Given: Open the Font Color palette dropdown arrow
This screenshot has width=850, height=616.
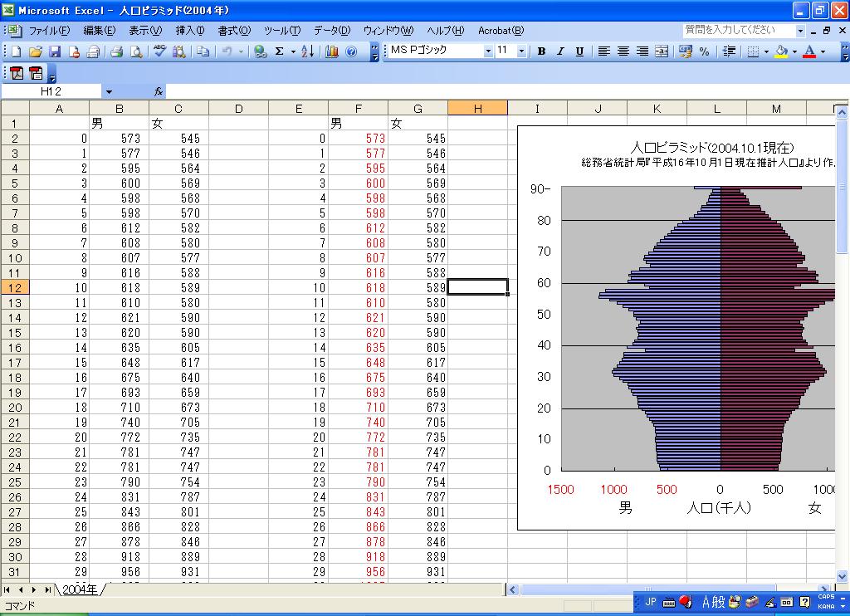Looking at the screenshot, I should (x=823, y=51).
